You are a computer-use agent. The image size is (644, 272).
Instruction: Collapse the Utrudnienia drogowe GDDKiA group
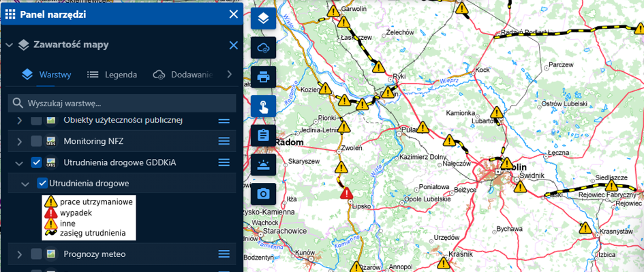(x=19, y=163)
